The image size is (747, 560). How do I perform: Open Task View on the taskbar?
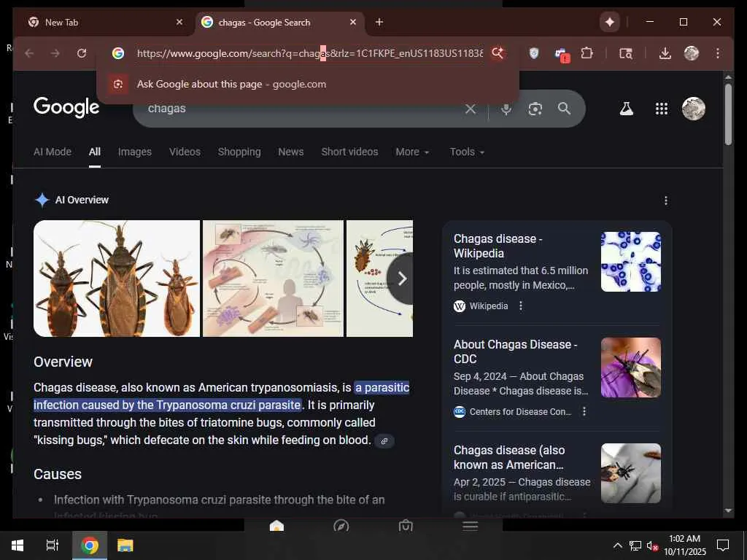click(53, 545)
